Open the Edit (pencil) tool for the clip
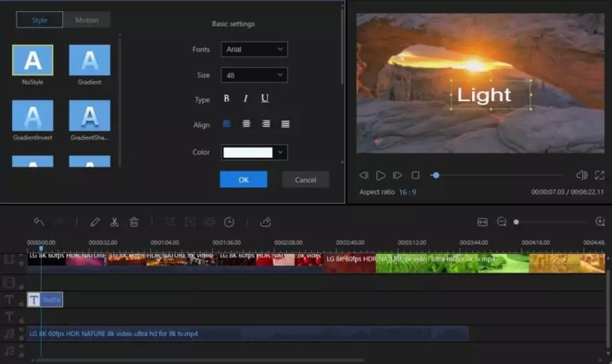This screenshot has width=612, height=364. tap(95, 222)
